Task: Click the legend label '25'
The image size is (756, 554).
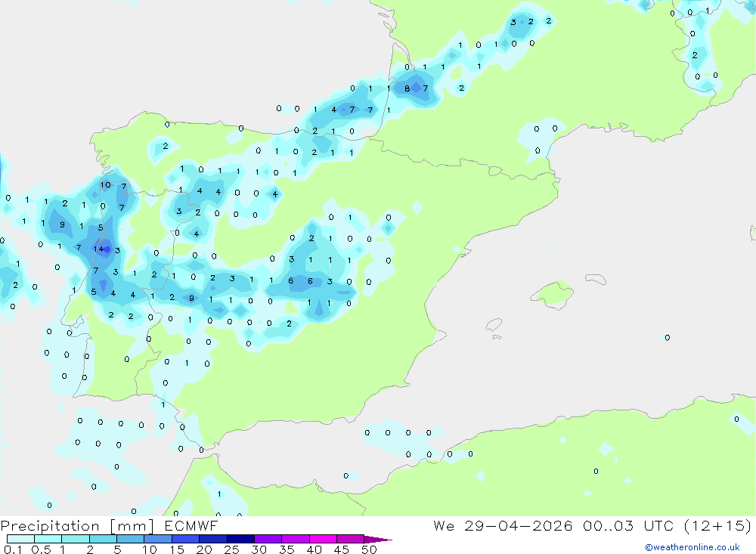Action: pyautogui.click(x=231, y=549)
